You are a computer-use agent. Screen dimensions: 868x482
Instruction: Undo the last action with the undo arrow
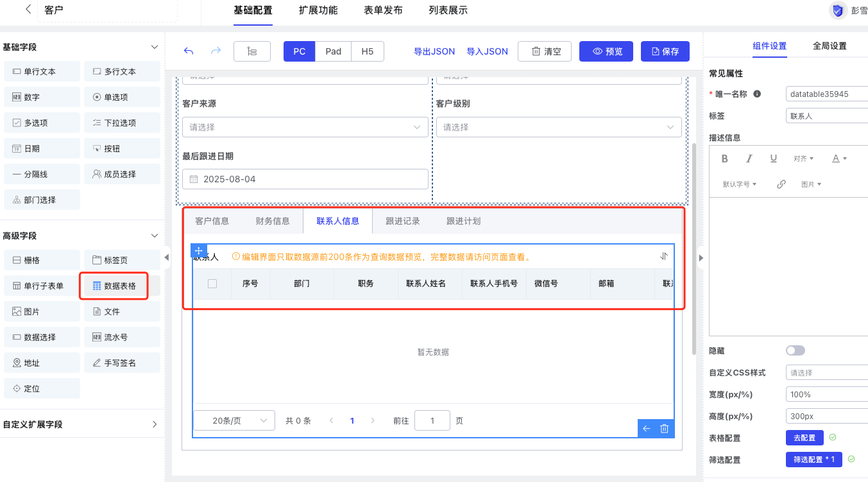[189, 51]
